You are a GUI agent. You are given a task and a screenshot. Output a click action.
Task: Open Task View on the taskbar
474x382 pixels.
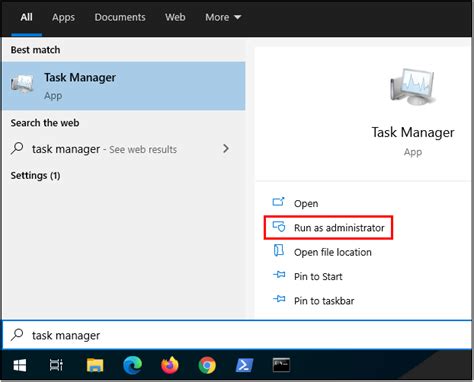[x=56, y=365]
